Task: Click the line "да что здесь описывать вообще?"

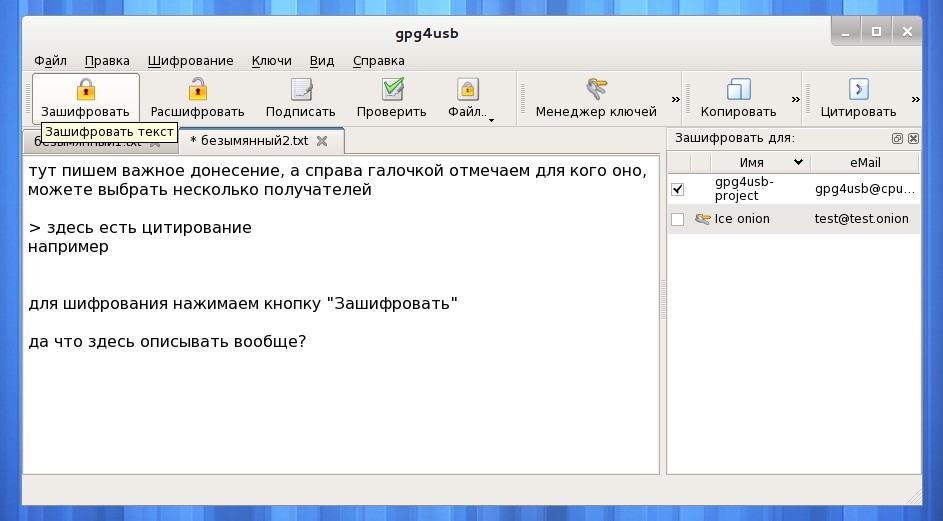Action: (x=167, y=342)
